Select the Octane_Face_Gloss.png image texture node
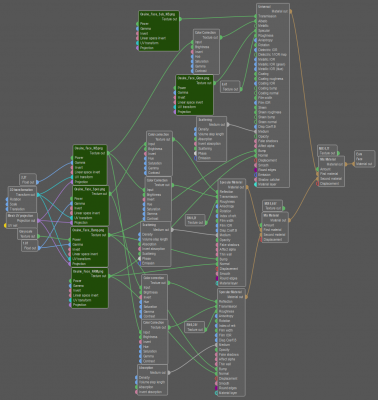 [195, 95]
